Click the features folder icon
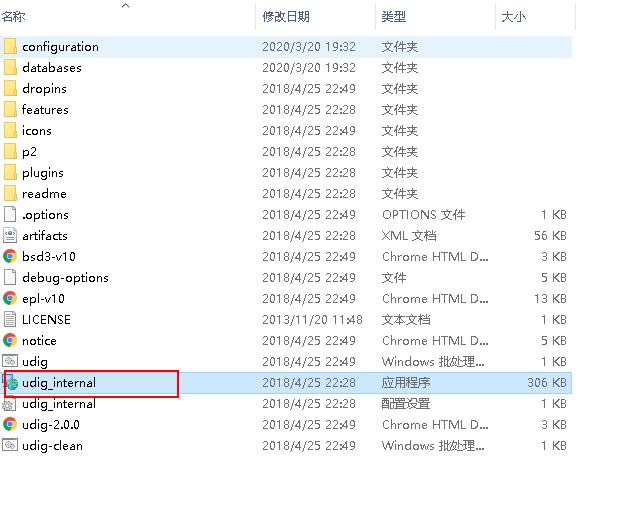The image size is (626, 508). (10, 109)
